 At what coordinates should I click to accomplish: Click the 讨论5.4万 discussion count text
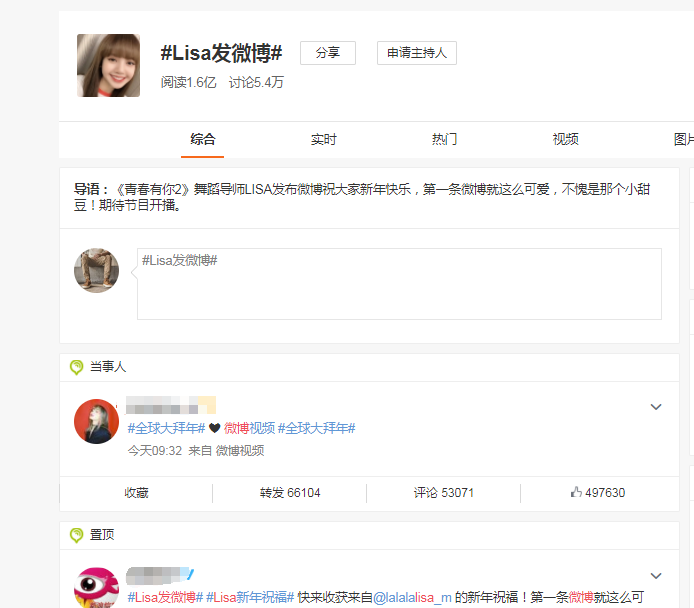coord(256,82)
